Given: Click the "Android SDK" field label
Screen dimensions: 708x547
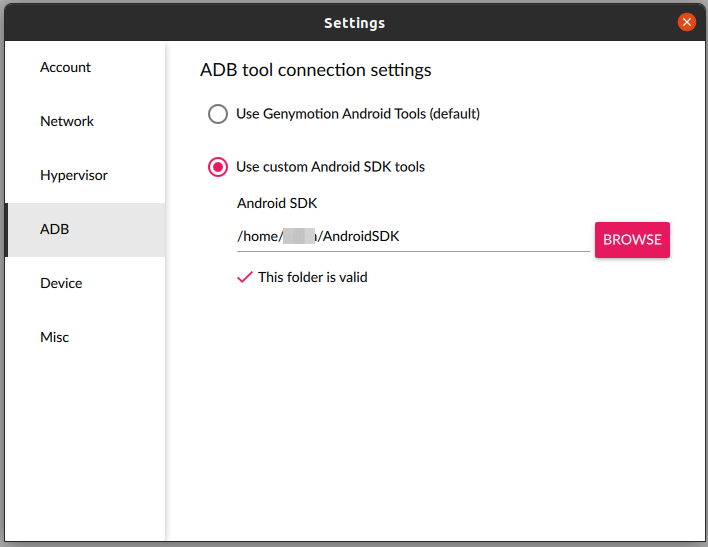Looking at the screenshot, I should click(x=277, y=203).
